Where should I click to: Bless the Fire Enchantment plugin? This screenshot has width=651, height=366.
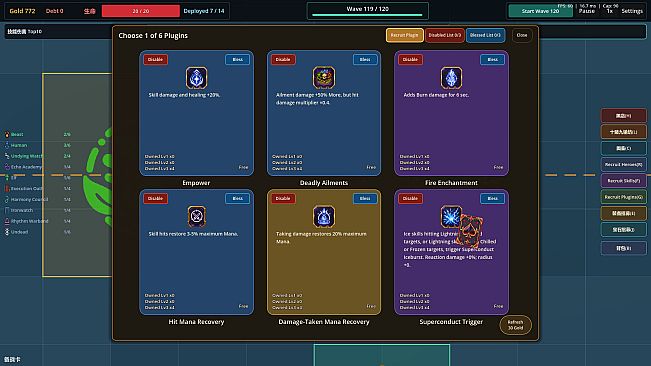click(x=492, y=59)
